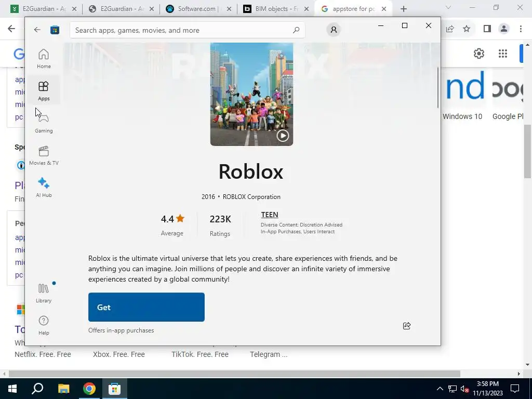Screen dimensions: 532x399
Task: Play the Roblox trailer video
Action: click(x=283, y=136)
